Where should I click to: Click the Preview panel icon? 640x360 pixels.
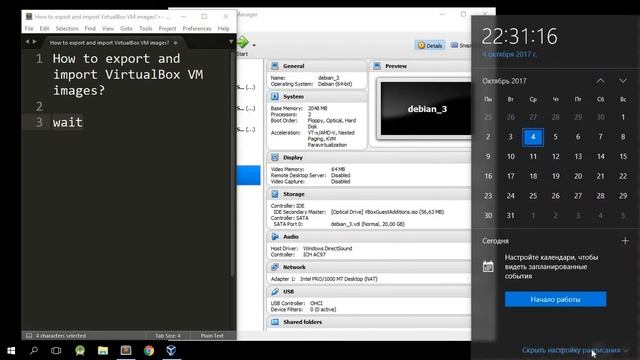click(377, 66)
